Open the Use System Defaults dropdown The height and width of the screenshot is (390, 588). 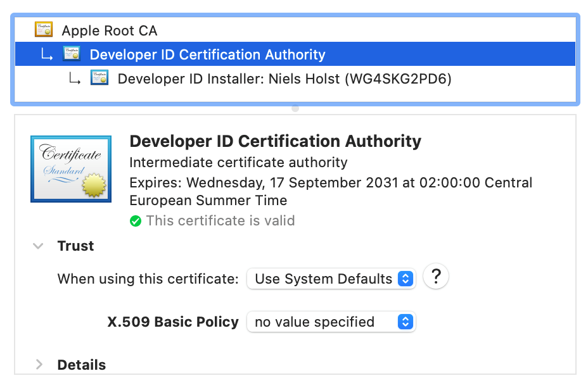tap(331, 279)
